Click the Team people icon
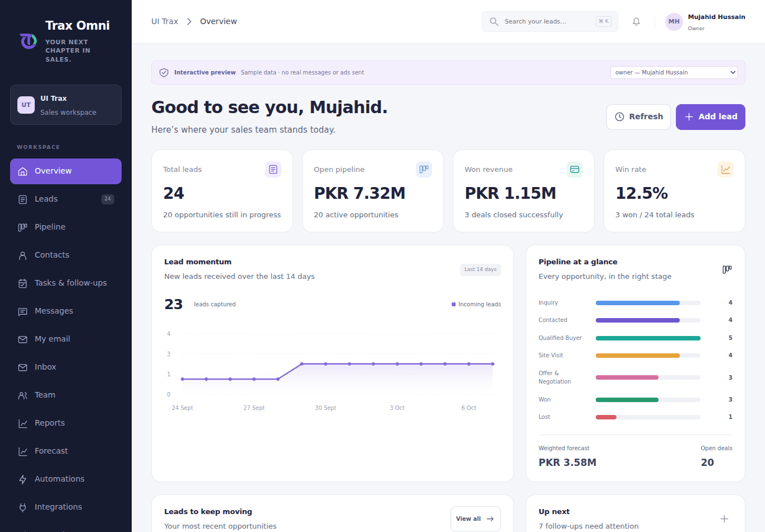 23,395
